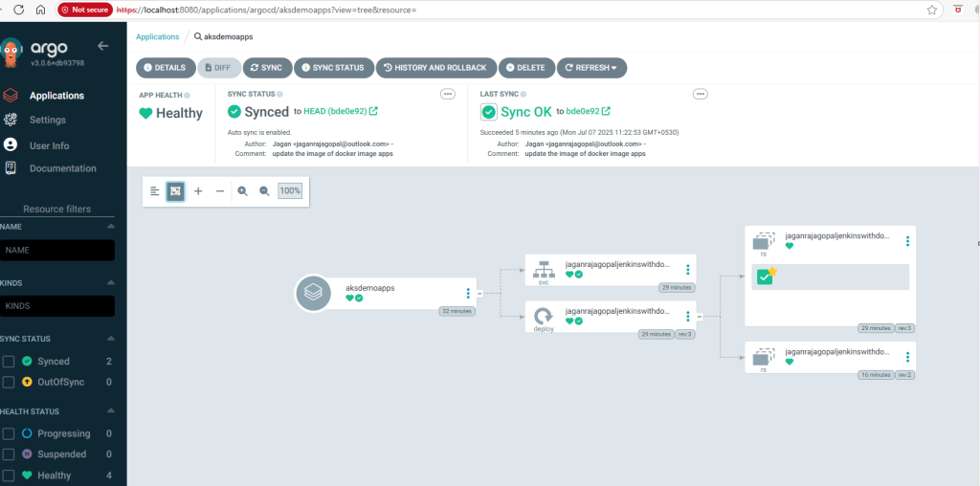The width and height of the screenshot is (980, 486).
Task: Click the User Info avatar icon
Action: point(10,144)
